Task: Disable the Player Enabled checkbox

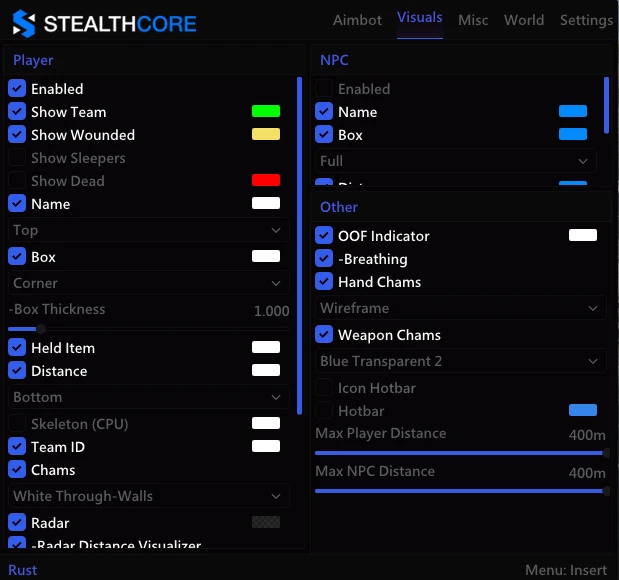Action: [x=17, y=88]
